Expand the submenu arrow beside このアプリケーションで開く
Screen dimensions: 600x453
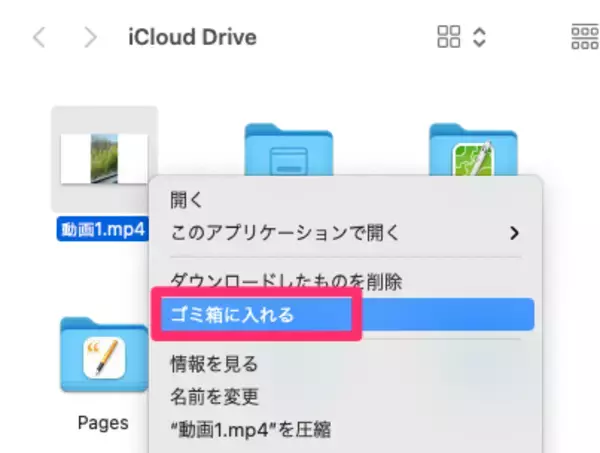[514, 233]
